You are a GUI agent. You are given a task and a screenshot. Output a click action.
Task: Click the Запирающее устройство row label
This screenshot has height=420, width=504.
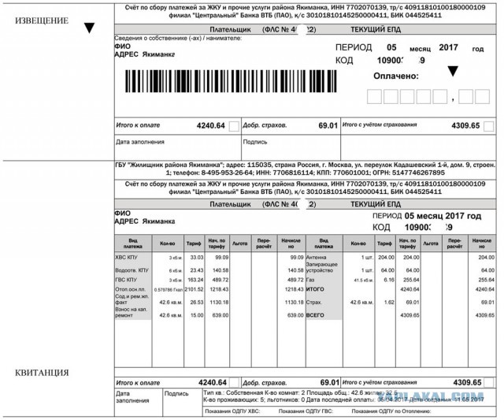point(322,267)
